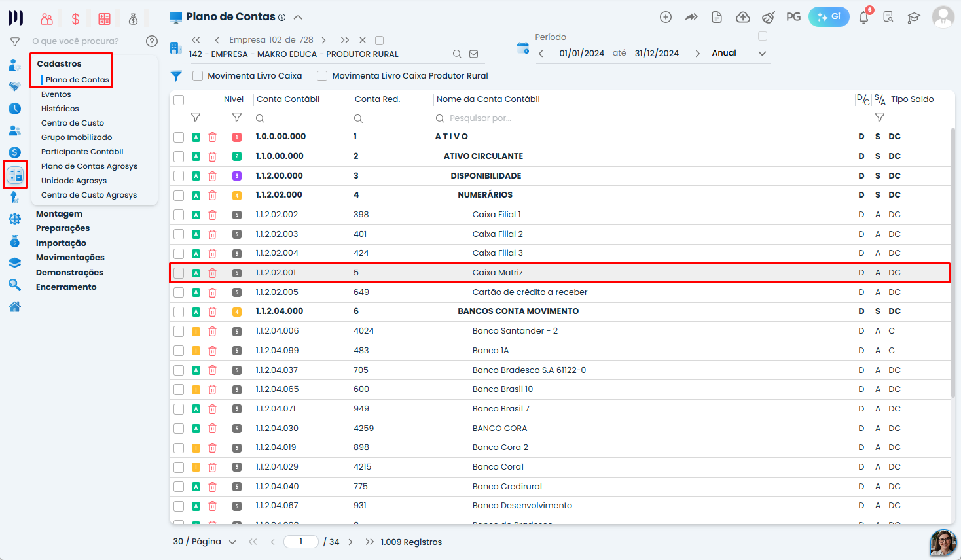Jump to last page of records
The height and width of the screenshot is (560, 961).
tap(370, 542)
